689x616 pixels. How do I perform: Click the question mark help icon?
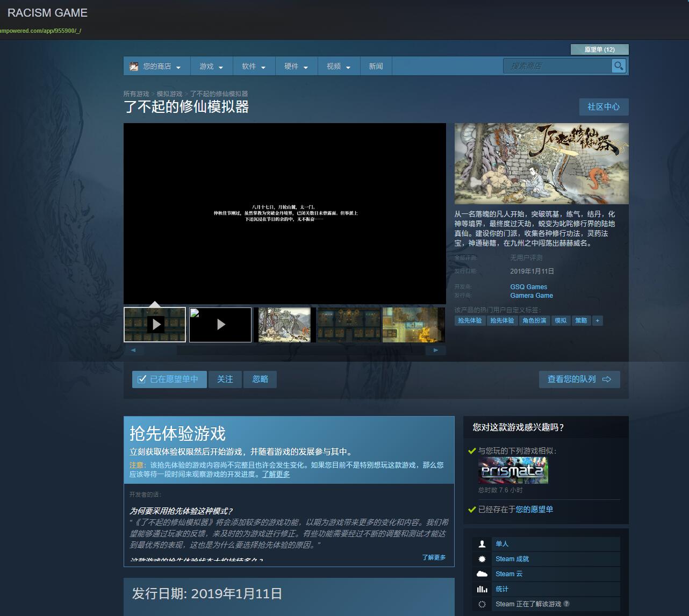(x=567, y=604)
